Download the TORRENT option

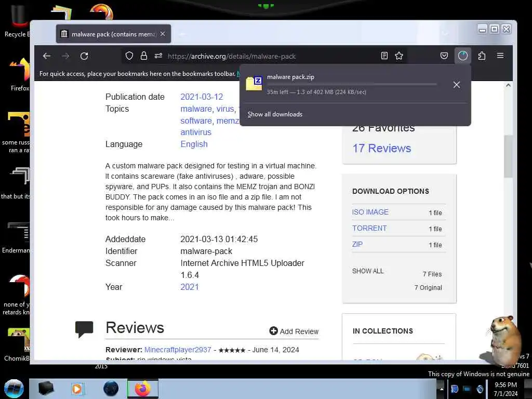369,228
